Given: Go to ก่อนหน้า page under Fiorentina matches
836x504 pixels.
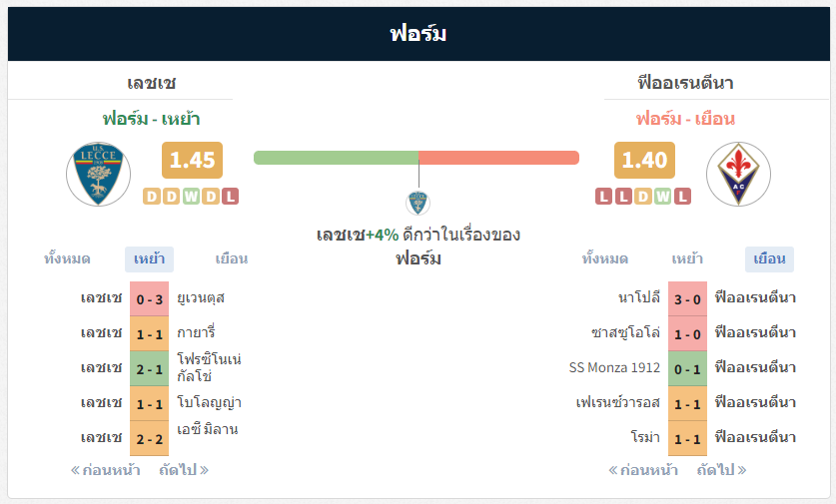Looking at the screenshot, I should click(643, 470).
